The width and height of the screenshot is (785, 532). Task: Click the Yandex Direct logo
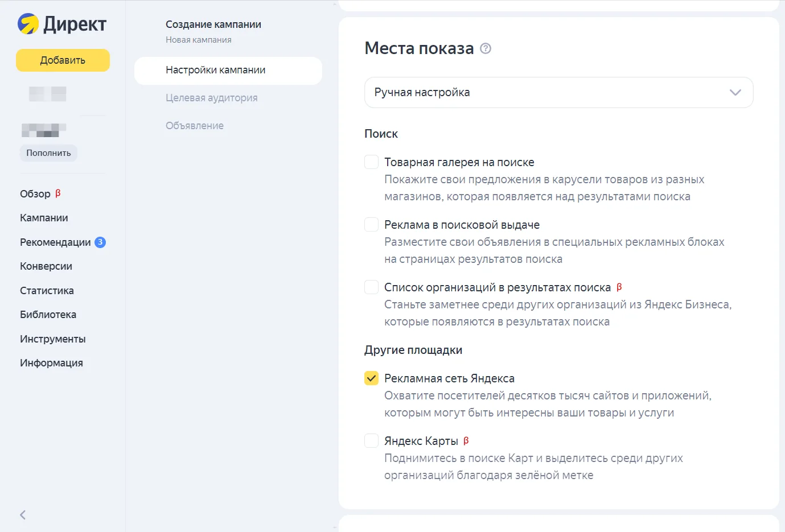(x=62, y=24)
